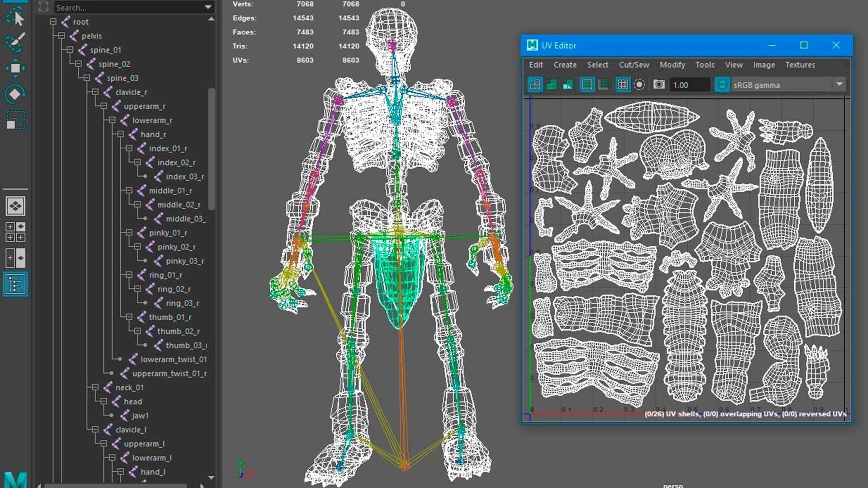868x488 pixels.
Task: Select the jaw1 joint in Outliner
Action: pos(140,415)
